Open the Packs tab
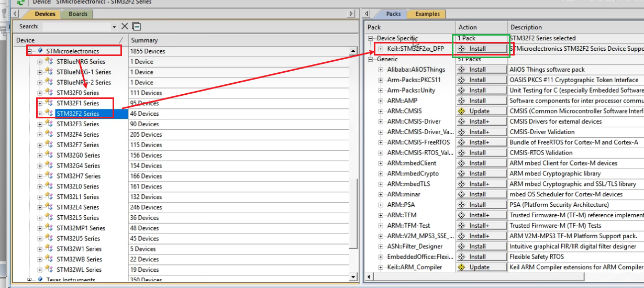Viewport: 644px width, 288px height. click(x=393, y=14)
